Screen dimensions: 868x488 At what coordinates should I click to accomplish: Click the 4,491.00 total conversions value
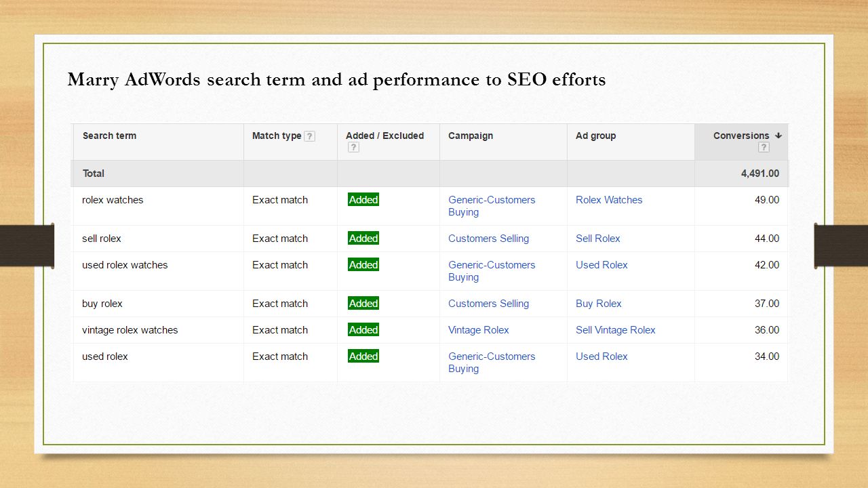[x=760, y=174]
